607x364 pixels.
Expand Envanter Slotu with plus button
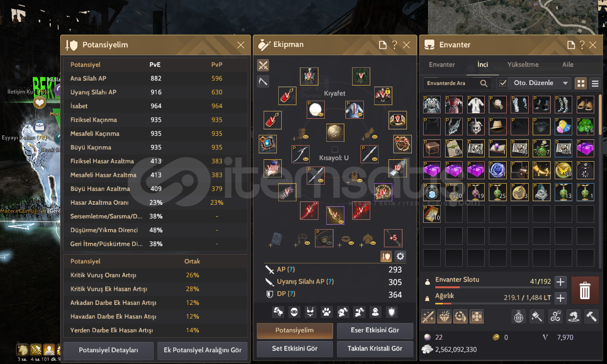(x=561, y=282)
